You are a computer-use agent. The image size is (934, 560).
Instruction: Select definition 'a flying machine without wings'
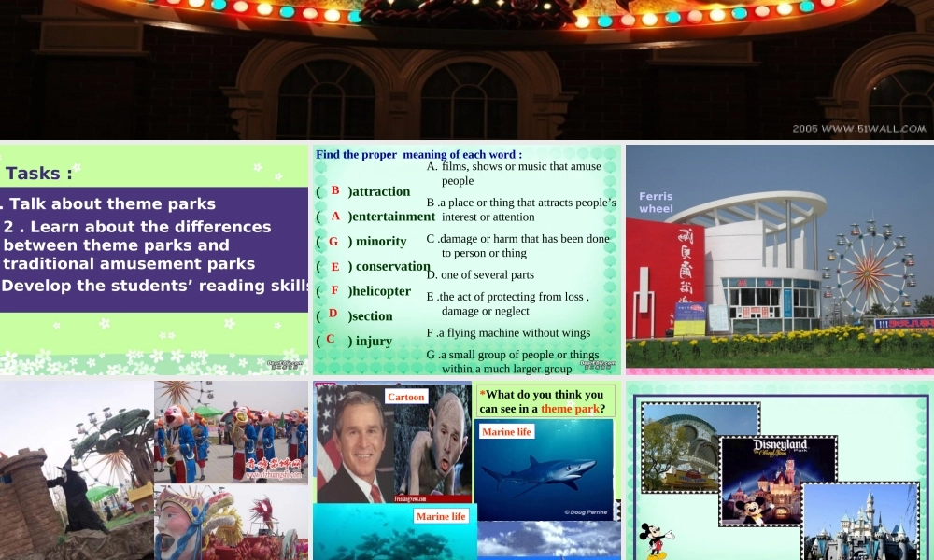pos(509,332)
